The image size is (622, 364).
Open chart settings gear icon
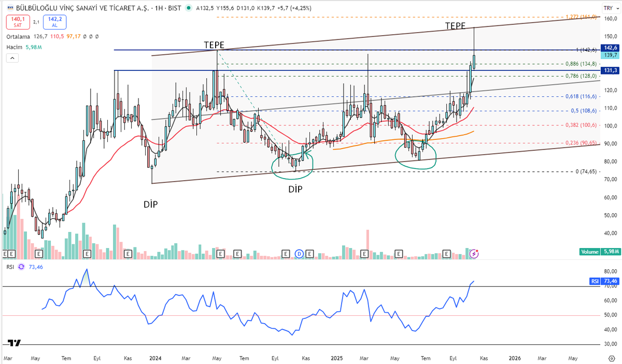(x=611, y=358)
